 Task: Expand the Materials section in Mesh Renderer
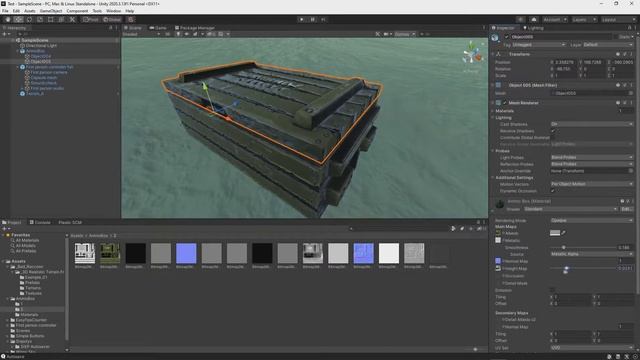493,111
